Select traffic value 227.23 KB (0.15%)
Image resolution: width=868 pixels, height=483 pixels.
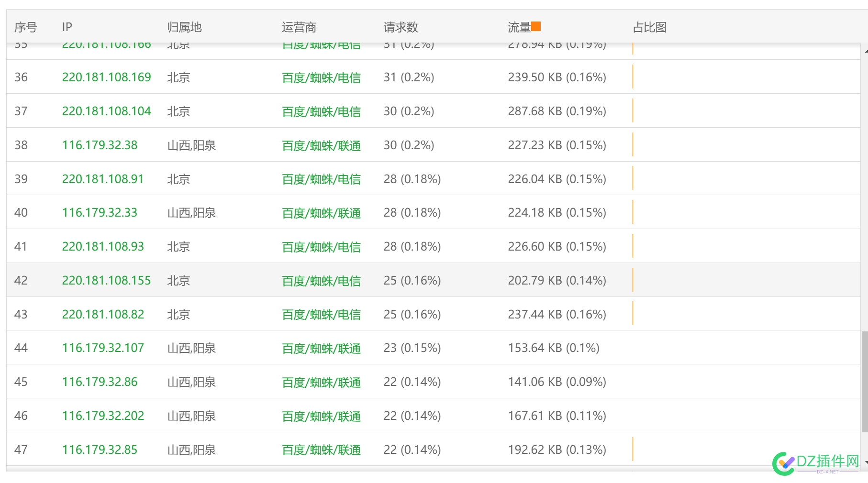tap(557, 145)
